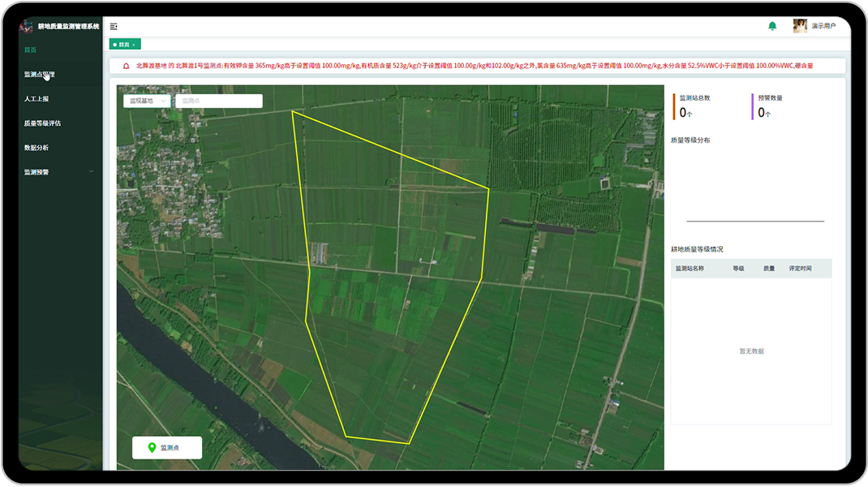Viewport: 868px width, 487px height.
Task: Open 质量等级评估 menu item
Action: click(42, 123)
